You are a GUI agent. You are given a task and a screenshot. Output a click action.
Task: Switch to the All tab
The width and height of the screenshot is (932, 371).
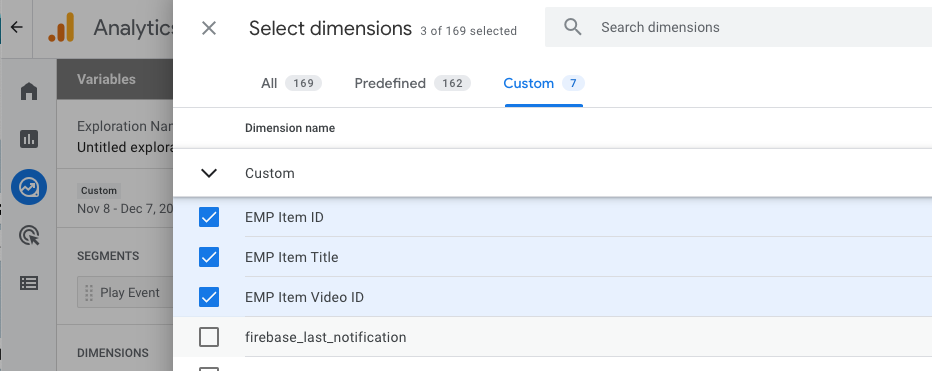(x=291, y=83)
